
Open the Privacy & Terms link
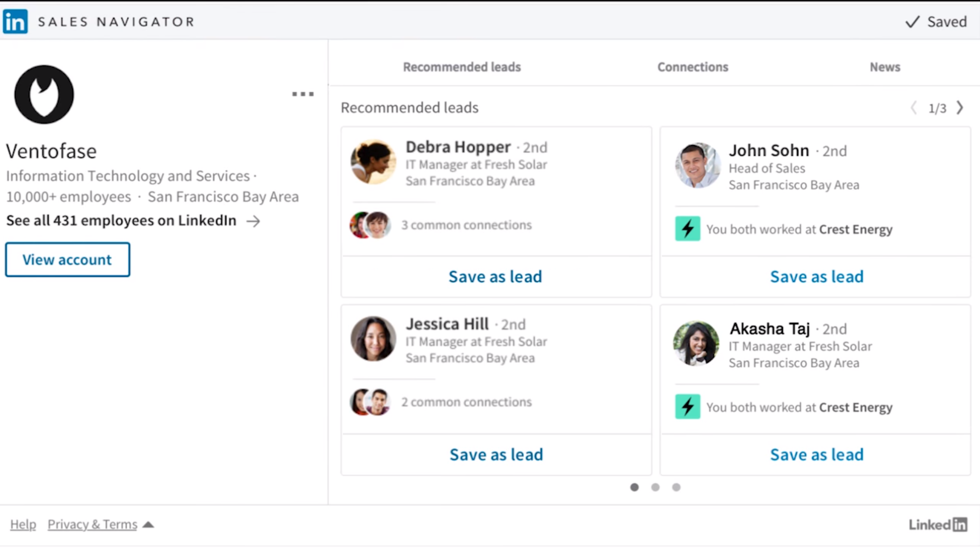tap(92, 524)
